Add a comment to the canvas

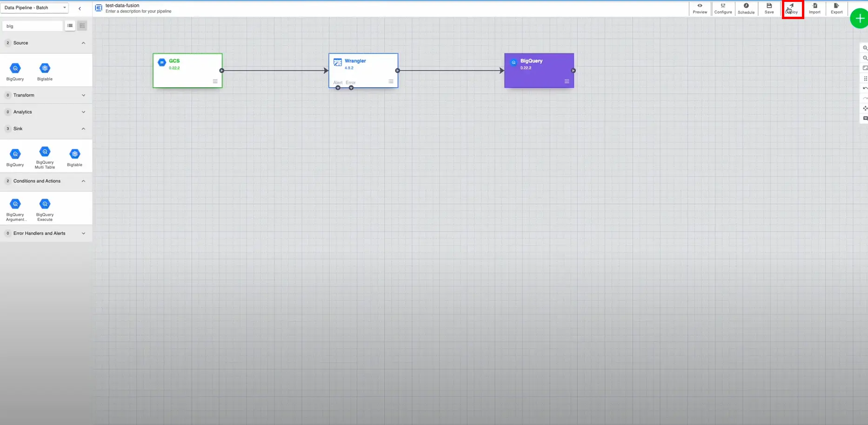click(865, 119)
